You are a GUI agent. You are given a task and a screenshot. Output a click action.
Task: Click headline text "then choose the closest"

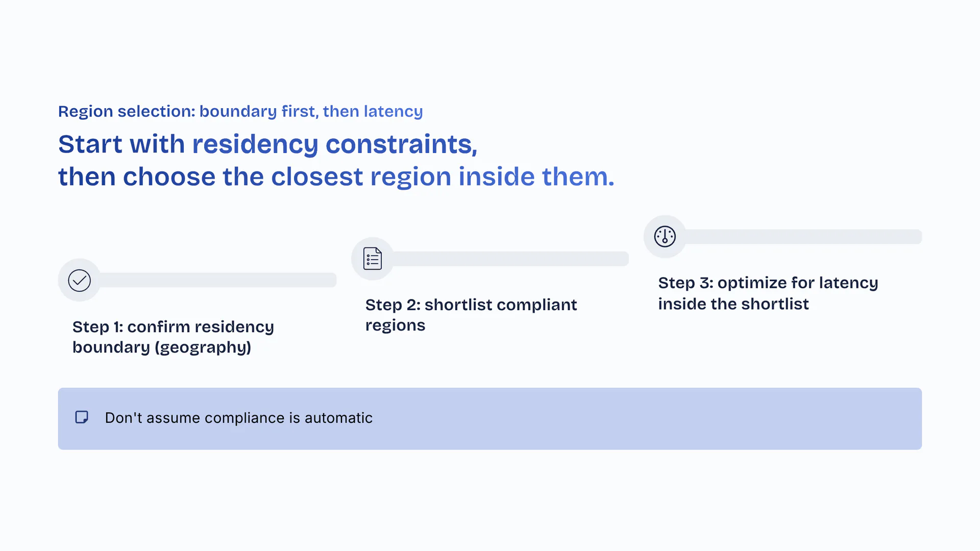pos(210,177)
